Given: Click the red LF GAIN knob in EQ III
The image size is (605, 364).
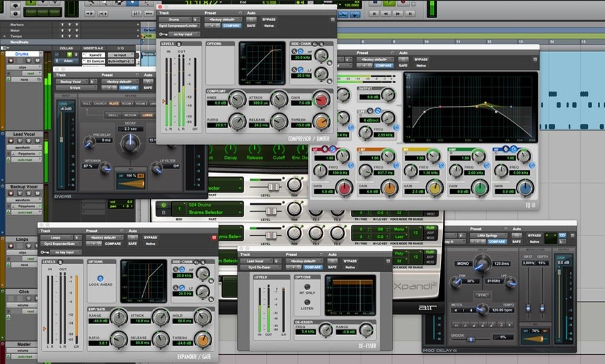Looking at the screenshot, I should point(344,188).
